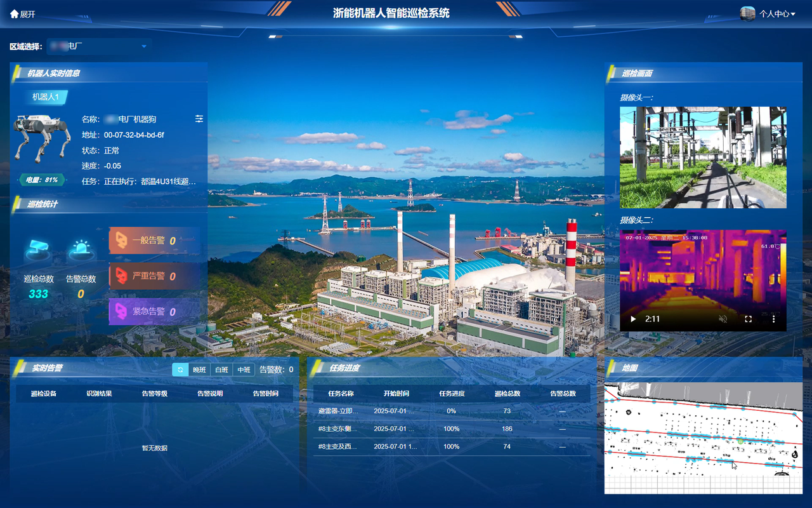Image resolution: width=812 pixels, height=508 pixels.
Task: Select the 白班 shift filter
Action: tap(221, 370)
